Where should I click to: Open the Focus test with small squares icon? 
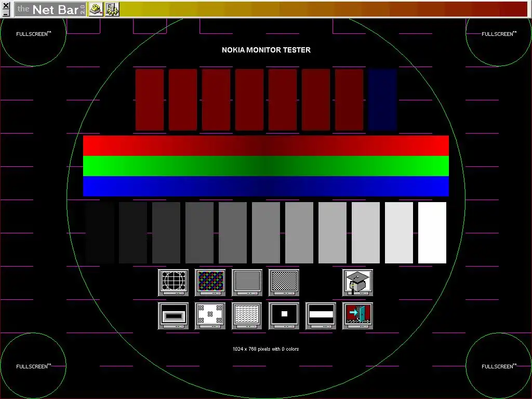tap(210, 315)
